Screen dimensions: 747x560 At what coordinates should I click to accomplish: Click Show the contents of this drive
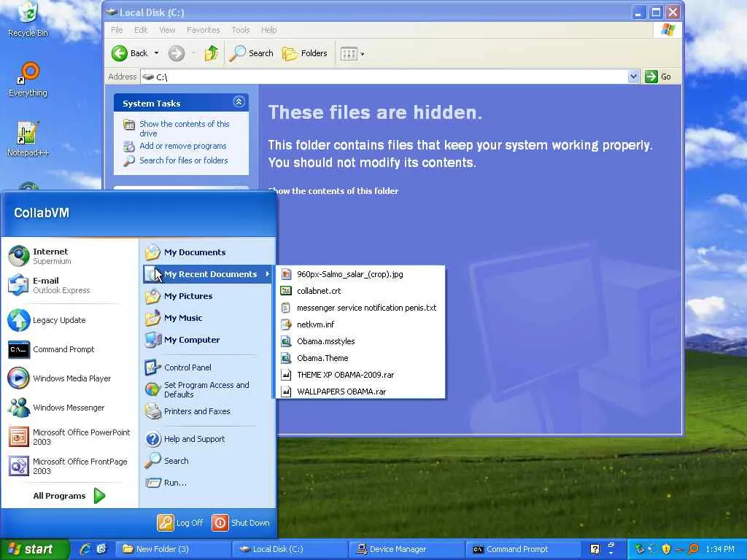pyautogui.click(x=185, y=128)
